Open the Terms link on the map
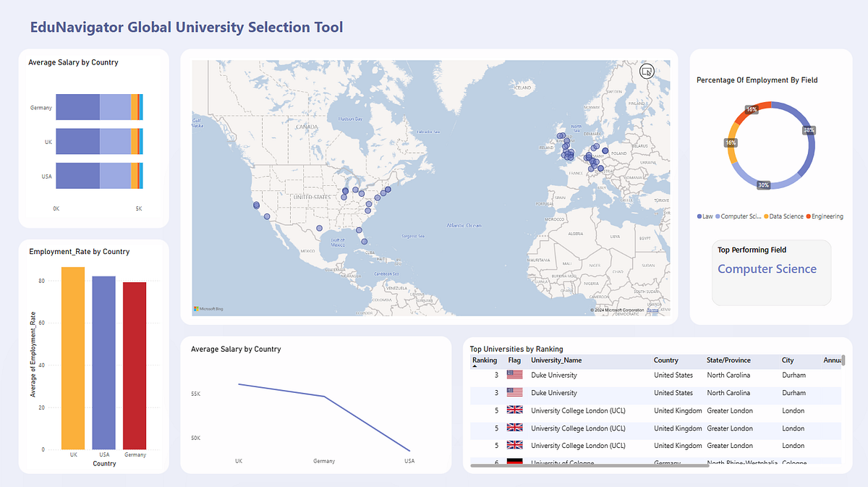 pyautogui.click(x=651, y=308)
